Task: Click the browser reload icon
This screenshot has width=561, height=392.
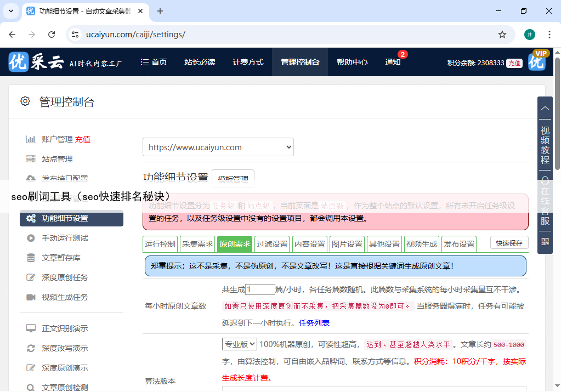Action: (52, 35)
